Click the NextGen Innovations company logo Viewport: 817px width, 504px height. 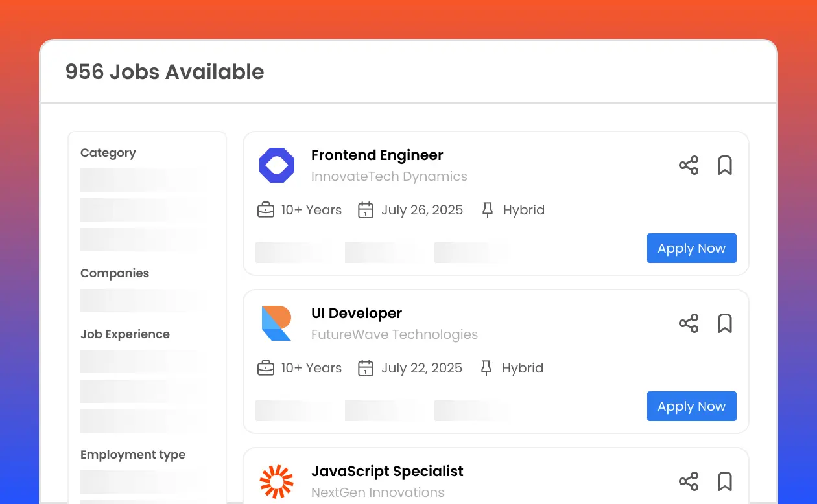[277, 481]
